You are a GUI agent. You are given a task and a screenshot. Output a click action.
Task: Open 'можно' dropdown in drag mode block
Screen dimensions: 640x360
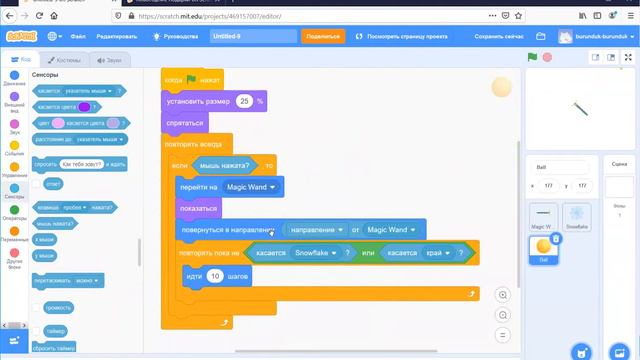click(87, 281)
